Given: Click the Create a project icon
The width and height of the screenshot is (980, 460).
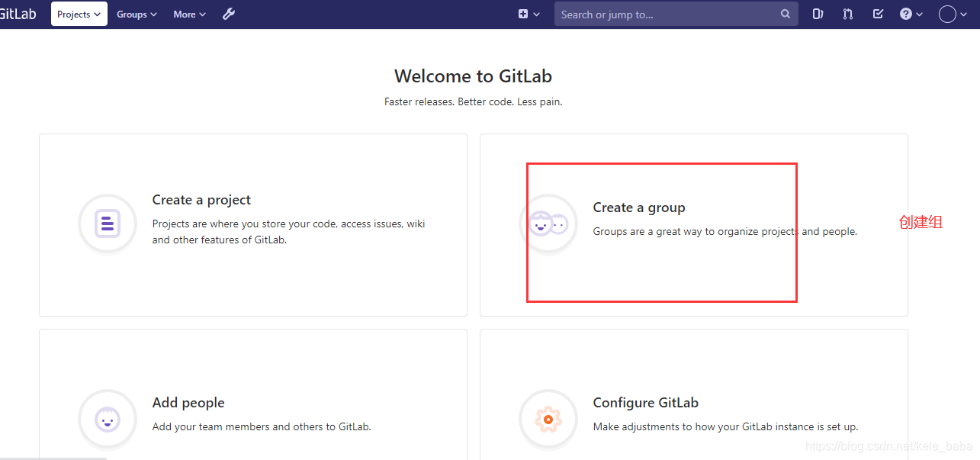Looking at the screenshot, I should [x=108, y=224].
